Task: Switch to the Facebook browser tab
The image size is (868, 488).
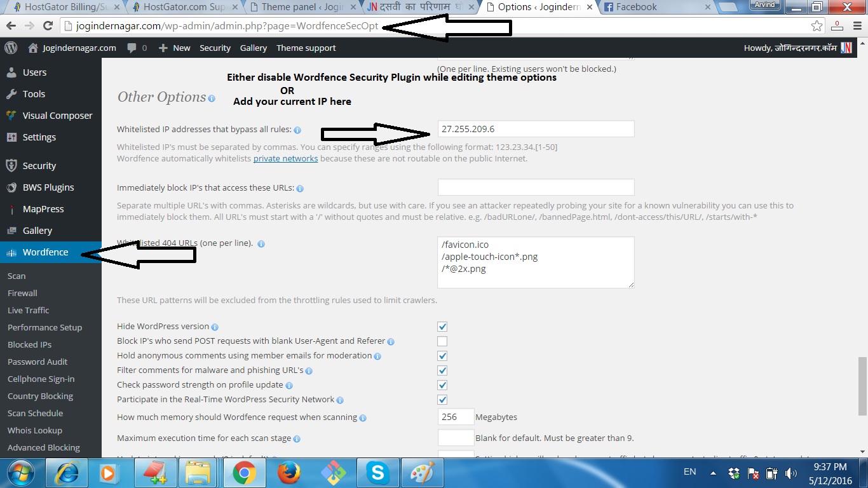Action: pos(635,7)
